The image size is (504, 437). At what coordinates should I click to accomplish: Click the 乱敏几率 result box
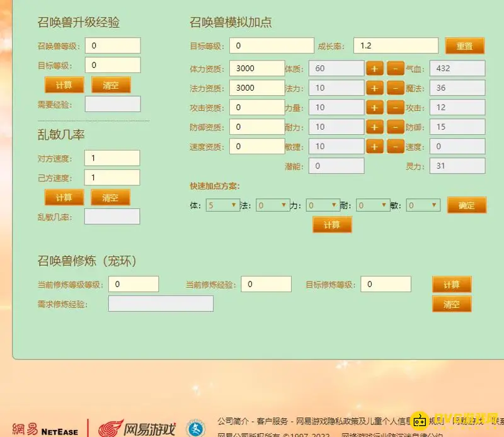pyautogui.click(x=112, y=217)
